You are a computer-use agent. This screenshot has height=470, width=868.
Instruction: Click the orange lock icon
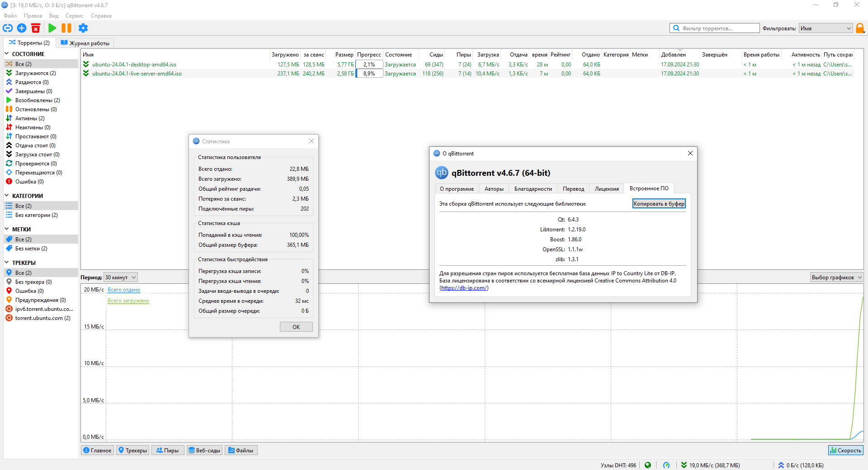(x=860, y=28)
